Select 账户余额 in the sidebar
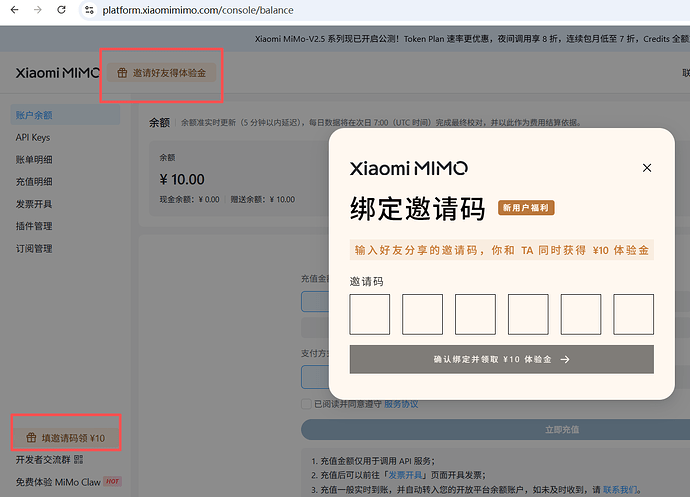 (65, 115)
